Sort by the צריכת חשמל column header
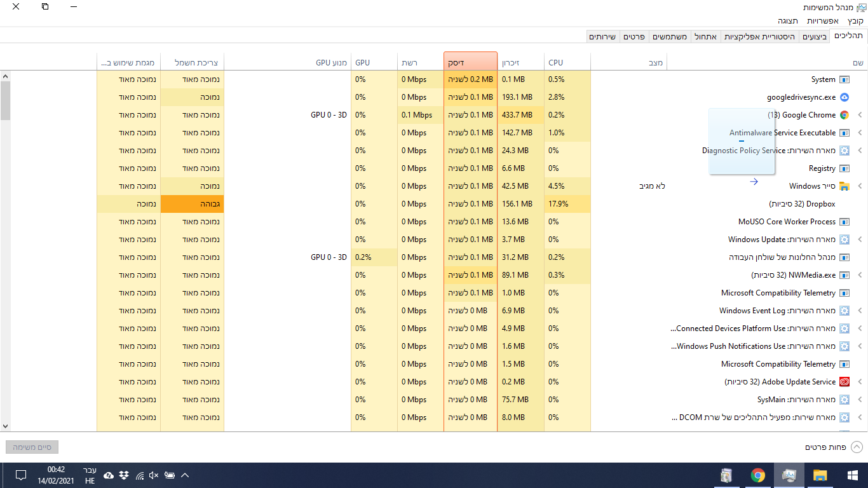 point(192,62)
